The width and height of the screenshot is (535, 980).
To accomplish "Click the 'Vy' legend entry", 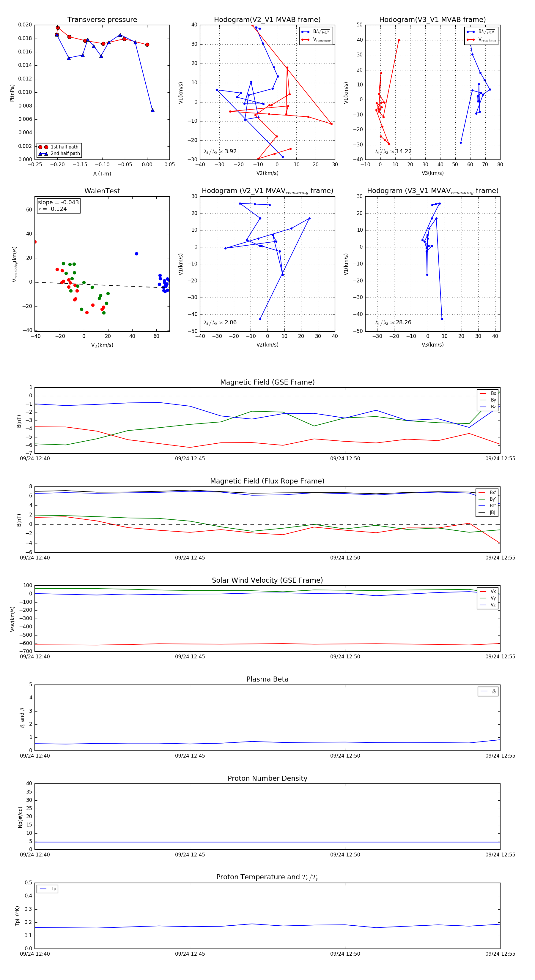I will (x=488, y=598).
